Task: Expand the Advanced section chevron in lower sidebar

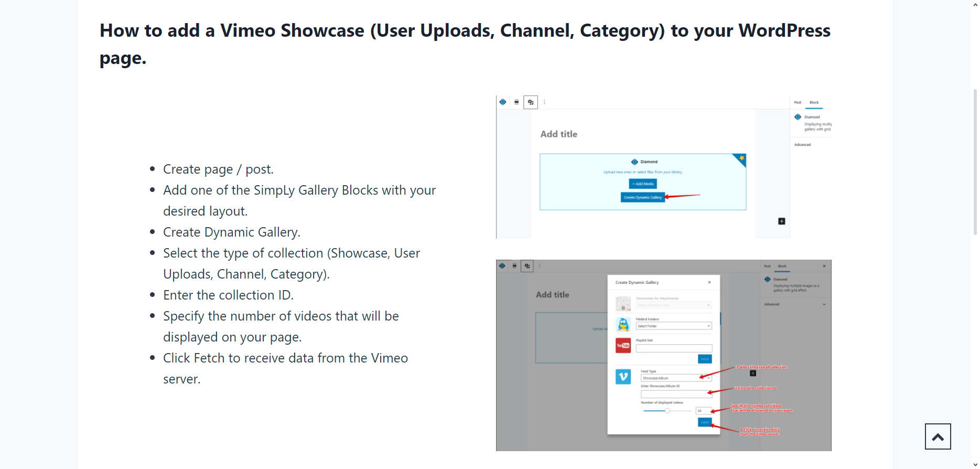Action: [824, 304]
